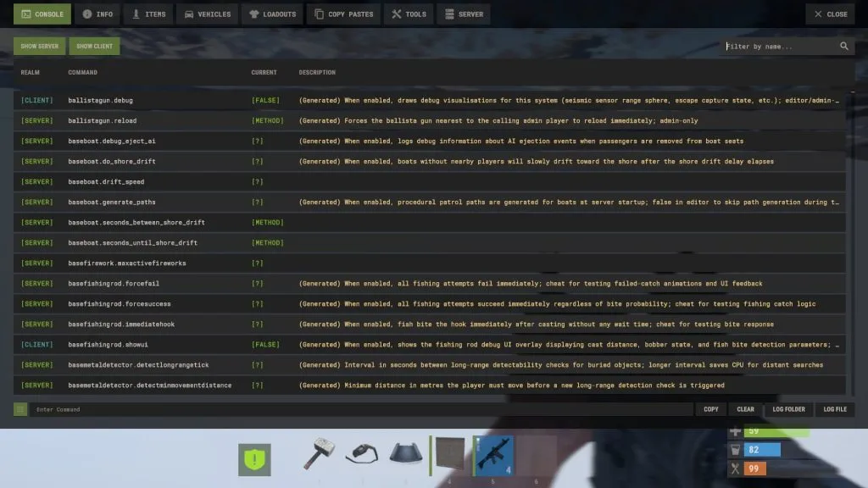868x488 pixels.
Task: Click the command list icon beside Enter Command
Action: click(x=20, y=409)
